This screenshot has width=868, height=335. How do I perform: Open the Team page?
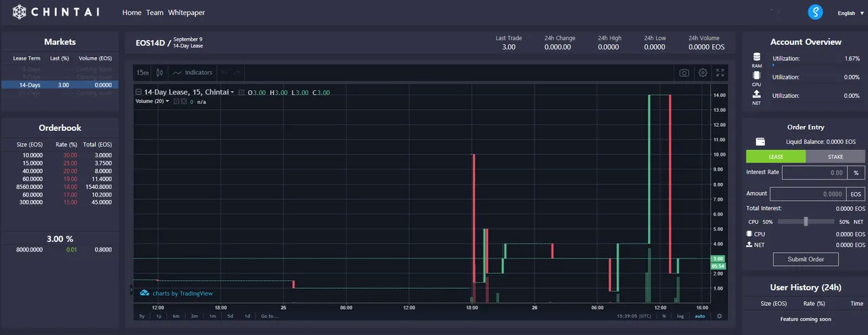coord(155,12)
